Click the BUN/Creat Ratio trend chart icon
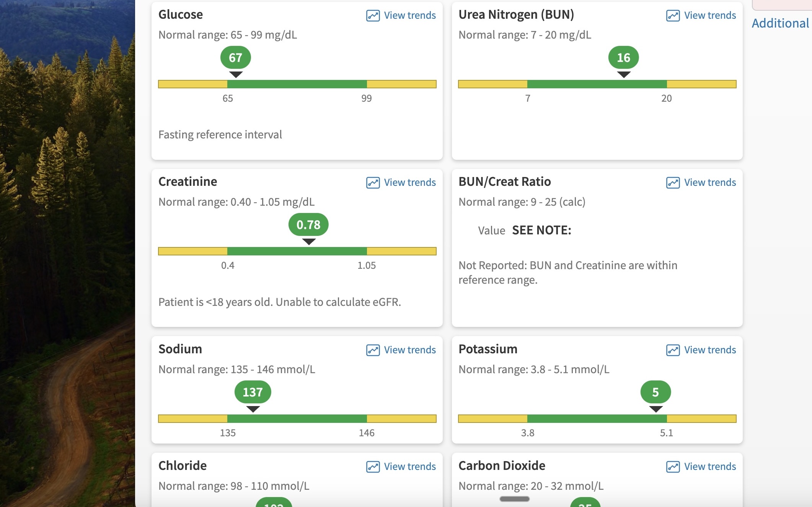Viewport: 812px width, 507px height. tap(673, 183)
